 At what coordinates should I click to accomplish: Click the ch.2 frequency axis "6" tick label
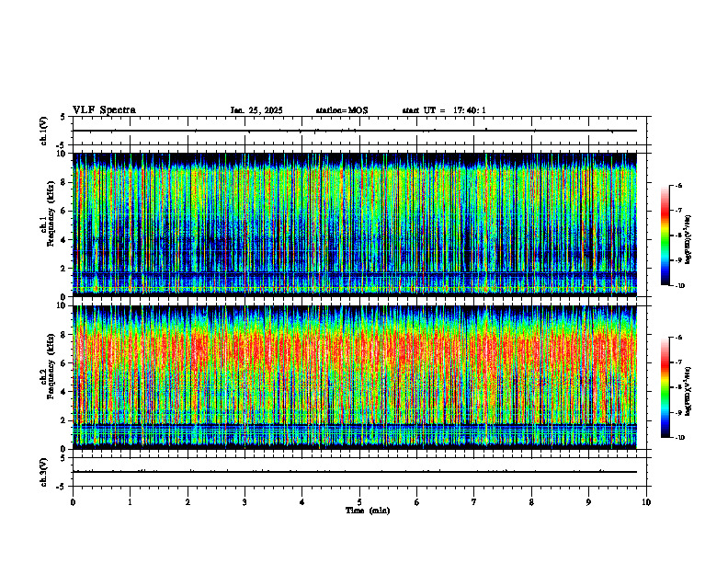pos(63,363)
